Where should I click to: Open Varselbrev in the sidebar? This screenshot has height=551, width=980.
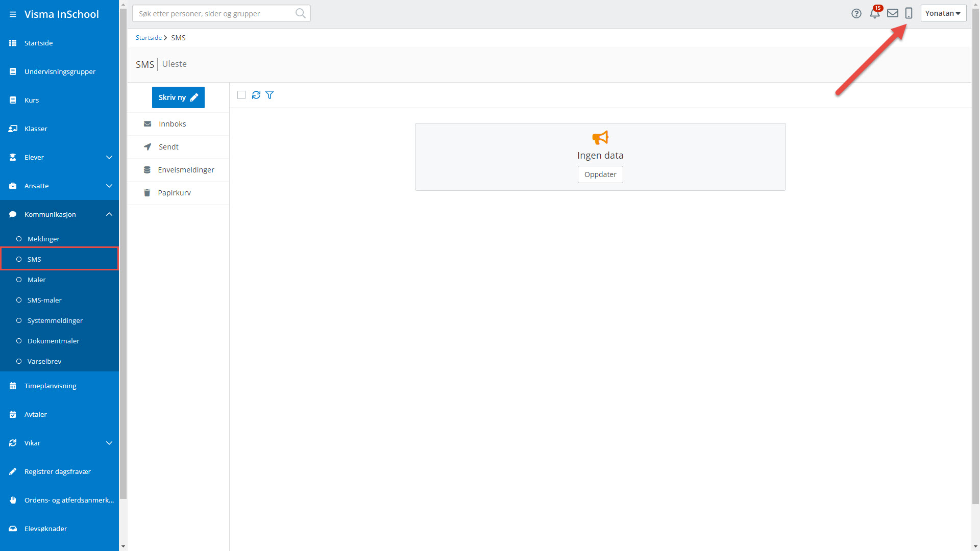59,361
